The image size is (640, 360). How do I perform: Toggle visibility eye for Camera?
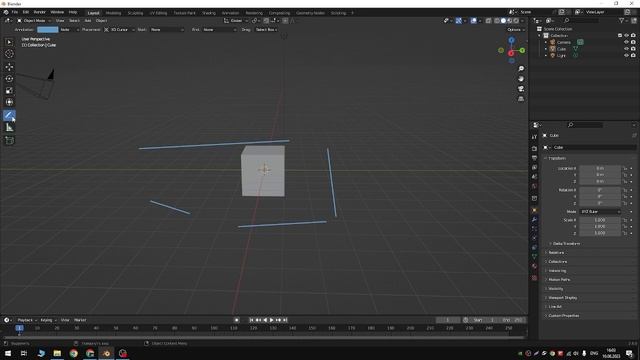point(627,42)
